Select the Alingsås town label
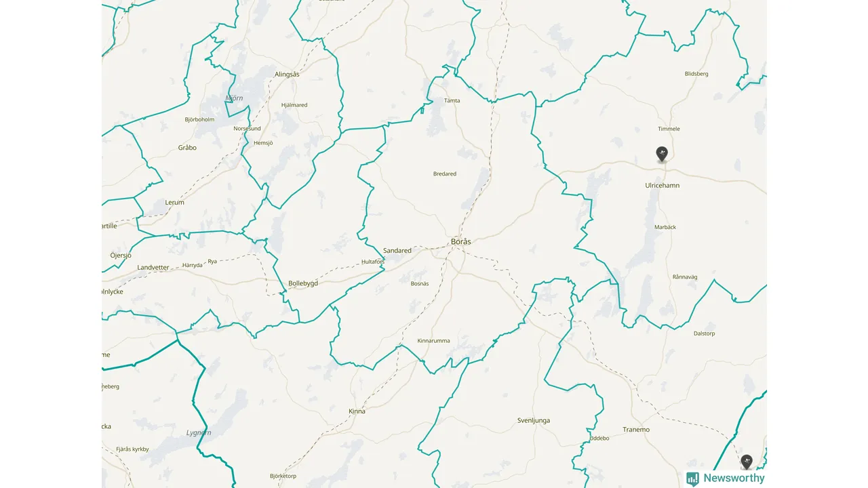The height and width of the screenshot is (488, 868). pyautogui.click(x=287, y=75)
